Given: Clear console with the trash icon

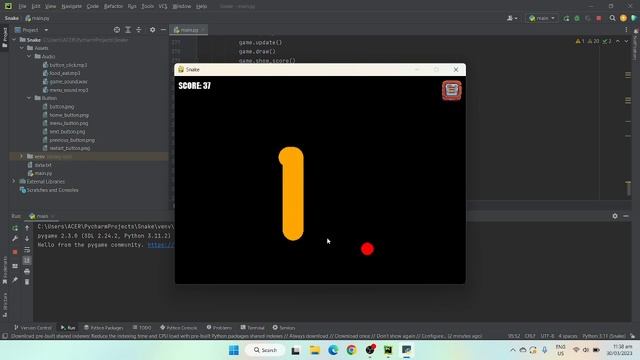Looking at the screenshot, I should 27,282.
